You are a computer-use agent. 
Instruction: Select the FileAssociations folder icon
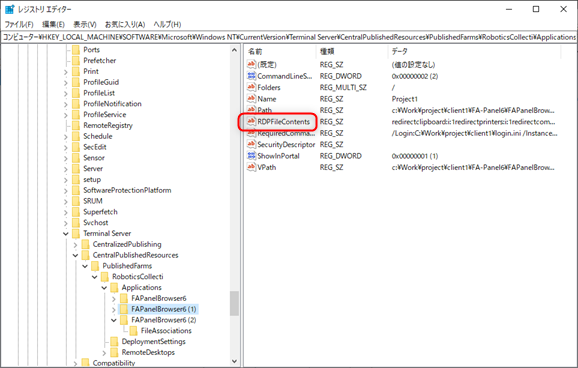tap(133, 331)
